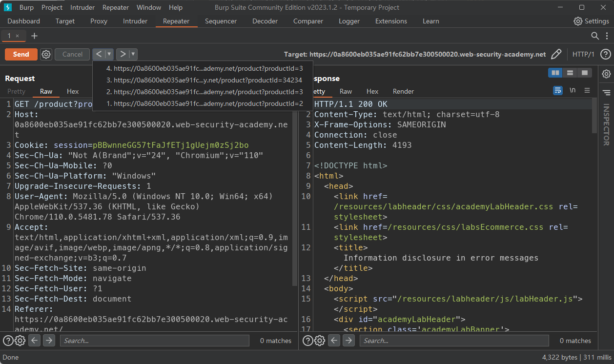
Task: Click the response pane vertical scrollbar
Action: tap(594, 116)
